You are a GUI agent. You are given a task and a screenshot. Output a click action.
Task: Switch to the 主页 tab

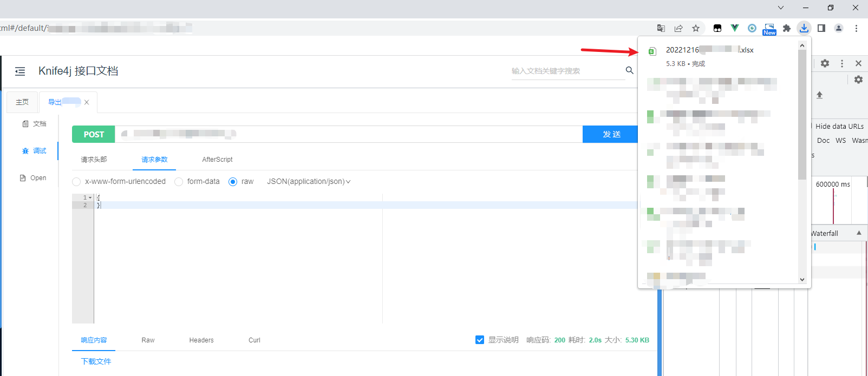[x=22, y=102]
